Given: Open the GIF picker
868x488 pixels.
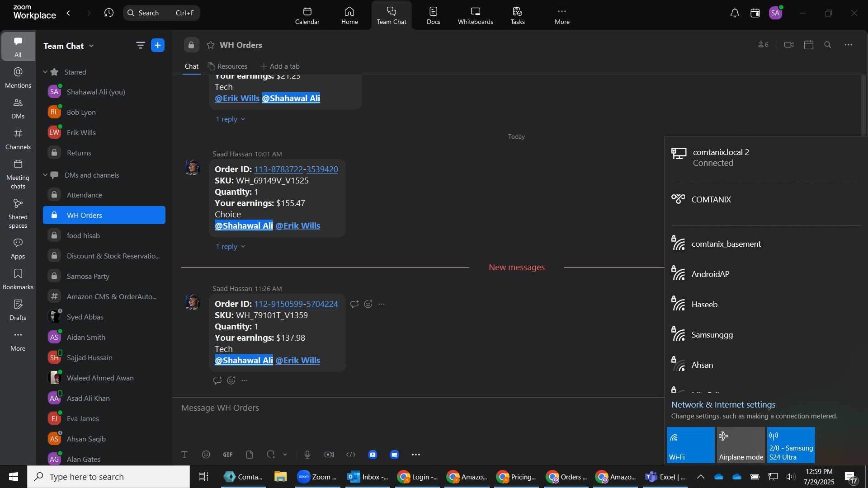Looking at the screenshot, I should click(228, 455).
